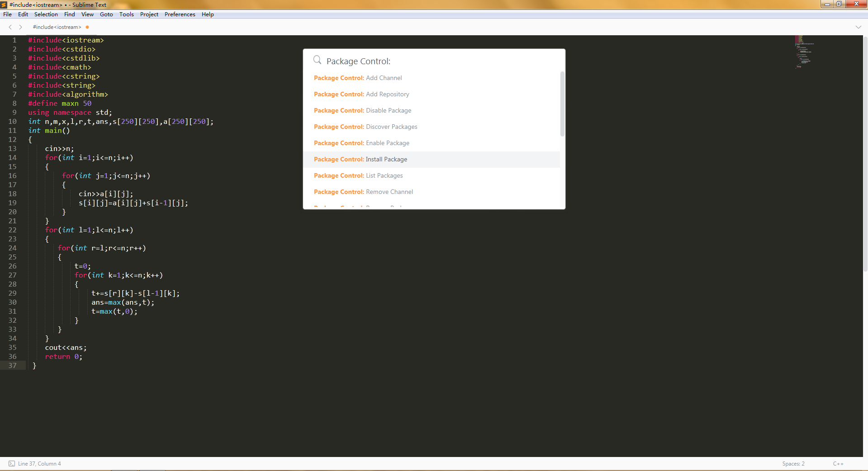Click the '#include<cstdio>' code line
The height and width of the screenshot is (471, 868).
coord(62,49)
